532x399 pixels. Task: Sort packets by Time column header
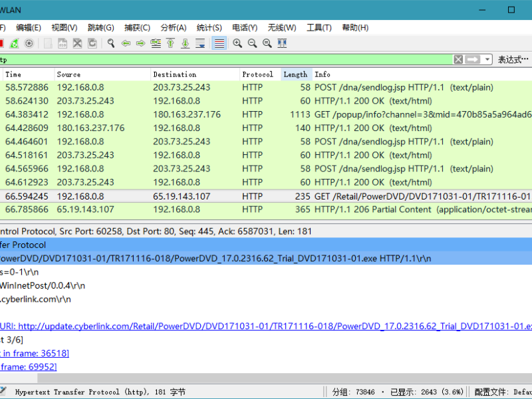[29, 74]
